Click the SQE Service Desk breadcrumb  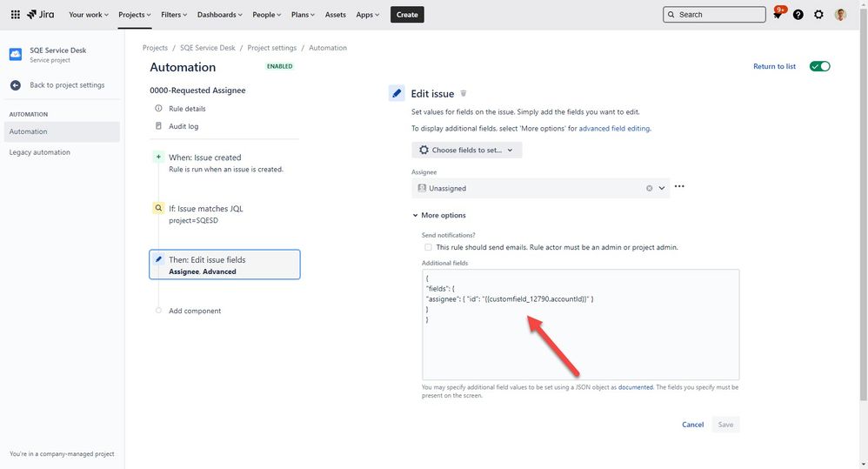click(x=208, y=48)
